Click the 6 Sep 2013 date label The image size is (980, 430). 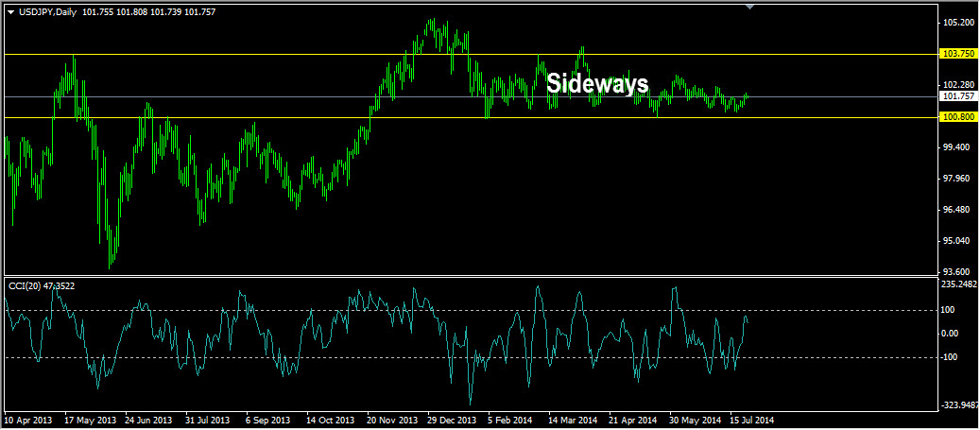pos(268,420)
